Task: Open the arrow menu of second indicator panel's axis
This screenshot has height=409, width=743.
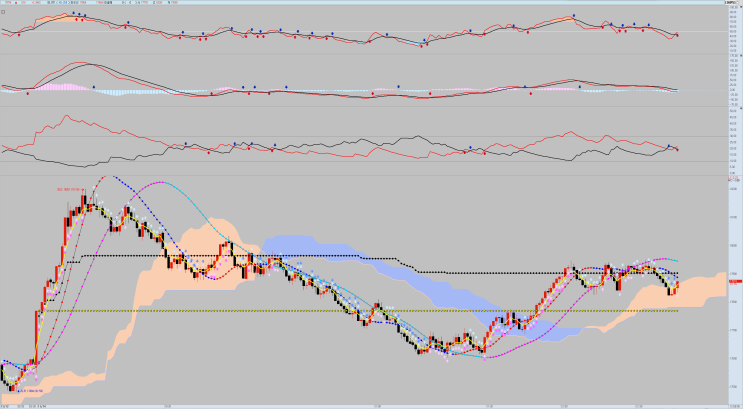Action: click(741, 55)
